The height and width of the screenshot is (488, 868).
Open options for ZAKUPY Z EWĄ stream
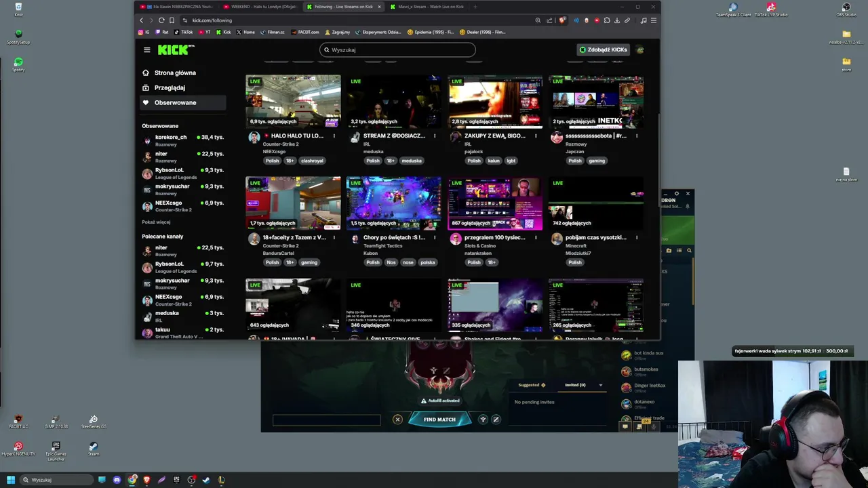(x=536, y=136)
